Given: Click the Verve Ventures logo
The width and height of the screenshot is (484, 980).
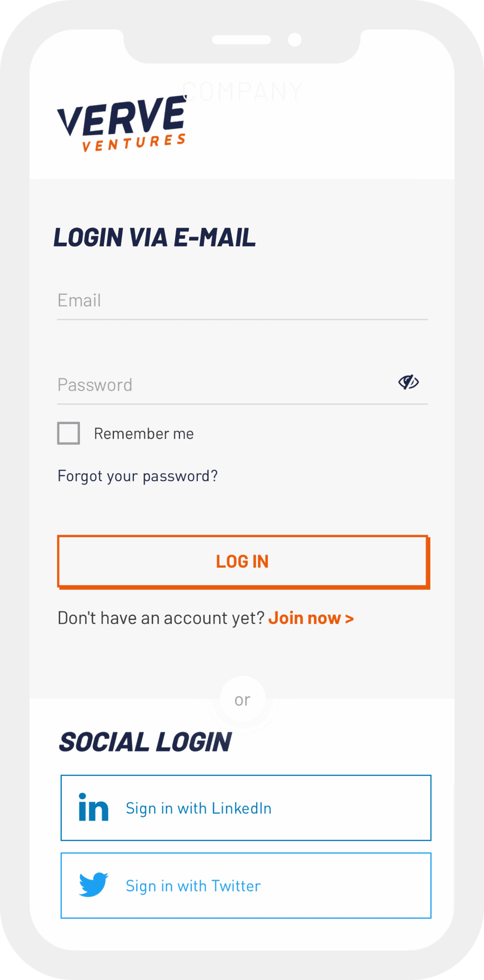Looking at the screenshot, I should 121,124.
